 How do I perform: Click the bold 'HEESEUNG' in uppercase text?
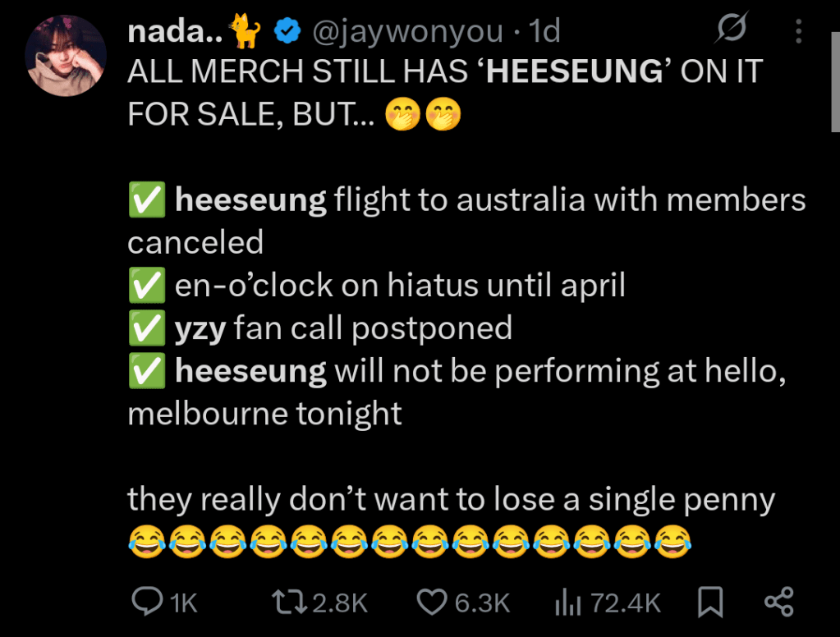coord(574,72)
